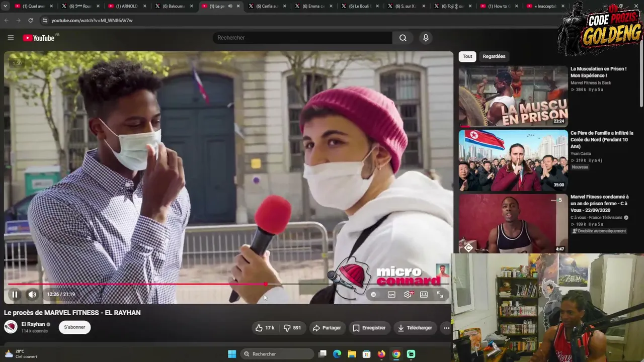Mute the tab via its speaker icon
This screenshot has width=644, height=362.
(230, 6)
